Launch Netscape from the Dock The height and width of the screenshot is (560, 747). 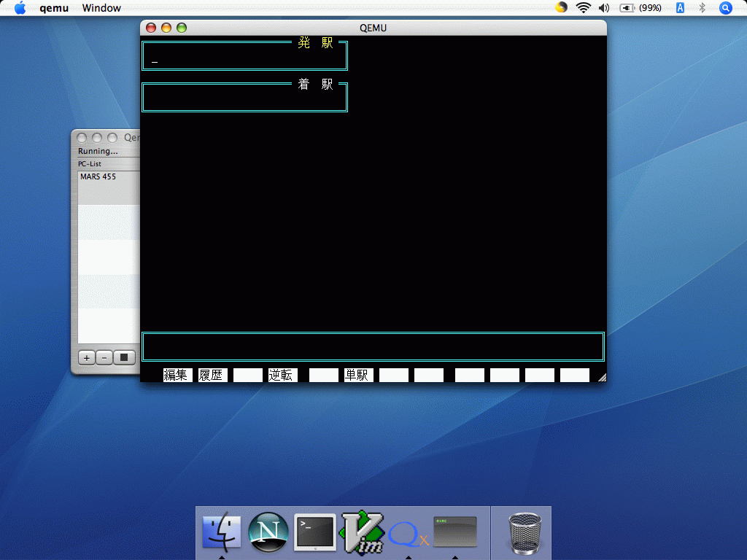[x=268, y=532]
